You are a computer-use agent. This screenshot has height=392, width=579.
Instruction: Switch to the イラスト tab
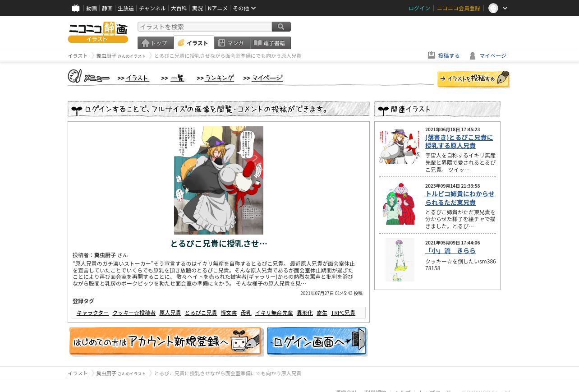click(x=194, y=43)
